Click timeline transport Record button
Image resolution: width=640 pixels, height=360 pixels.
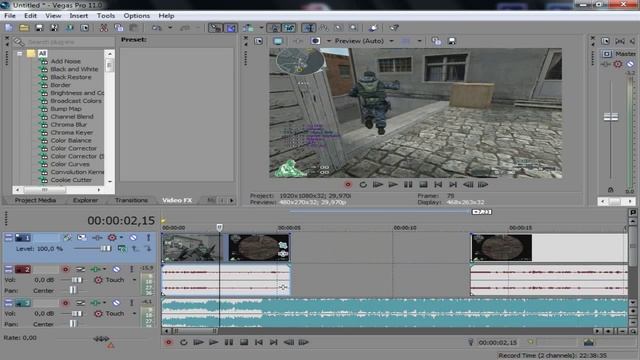coord(168,342)
